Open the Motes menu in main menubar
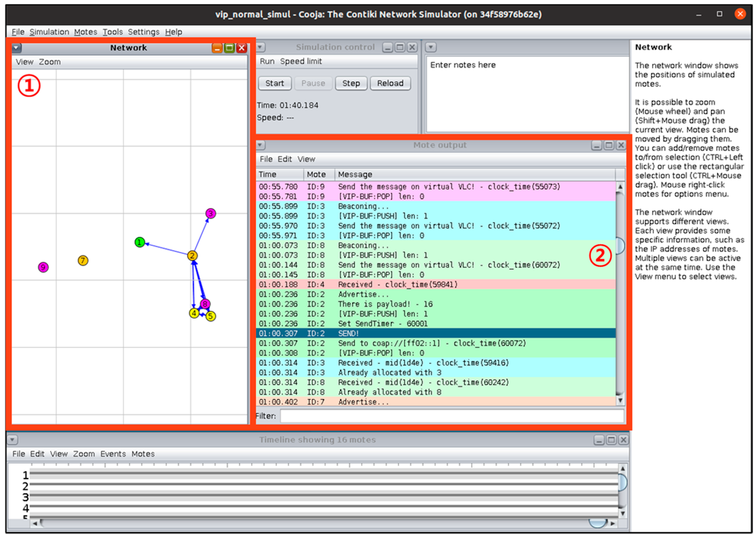The image size is (756, 538). (85, 32)
